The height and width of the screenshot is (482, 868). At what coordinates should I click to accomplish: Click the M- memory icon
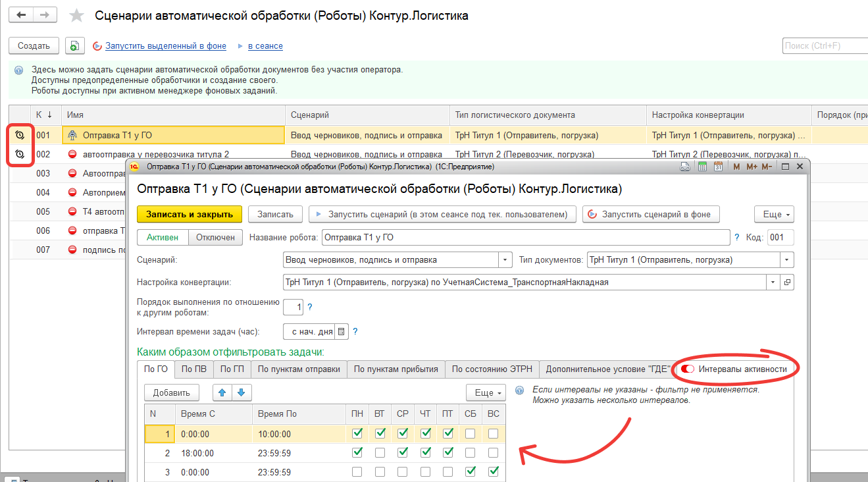(x=767, y=167)
